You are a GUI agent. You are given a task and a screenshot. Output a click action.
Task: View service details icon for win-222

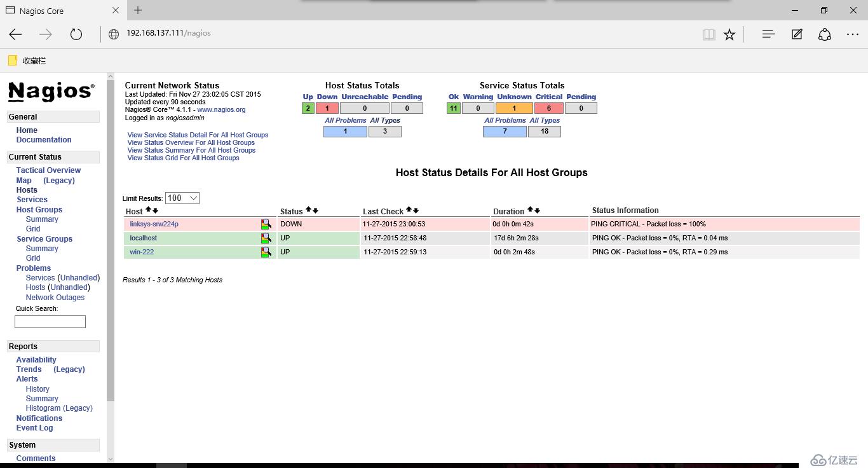tap(266, 252)
